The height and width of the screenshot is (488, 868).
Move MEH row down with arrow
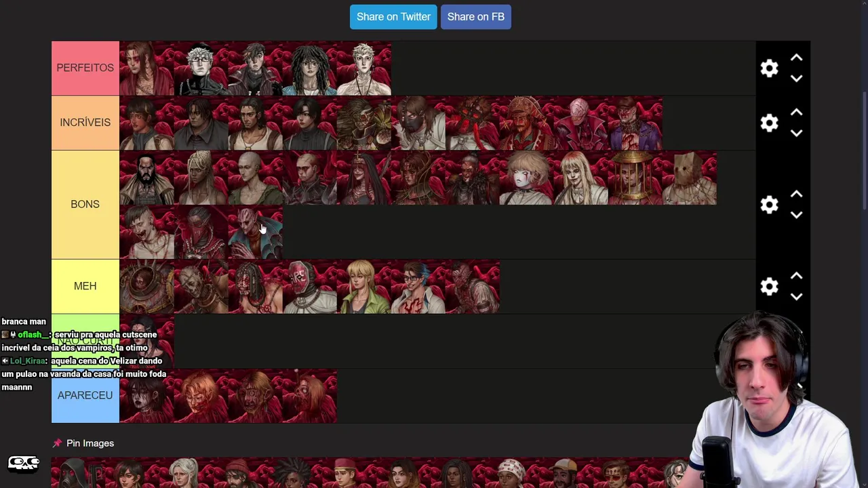pyautogui.click(x=797, y=297)
